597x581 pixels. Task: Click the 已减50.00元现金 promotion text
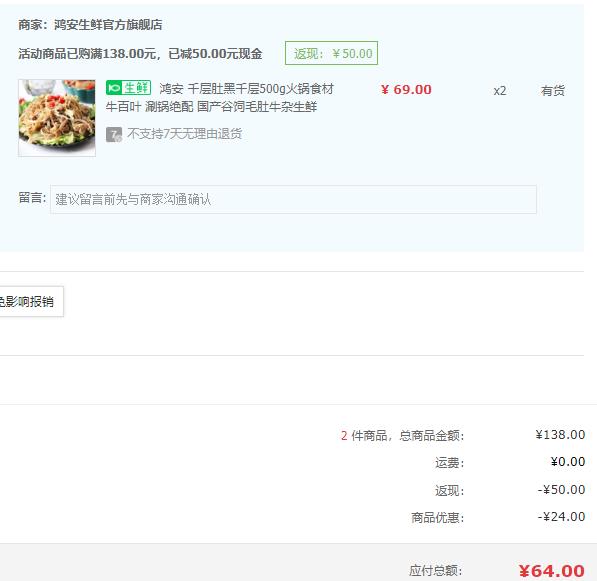(215, 54)
